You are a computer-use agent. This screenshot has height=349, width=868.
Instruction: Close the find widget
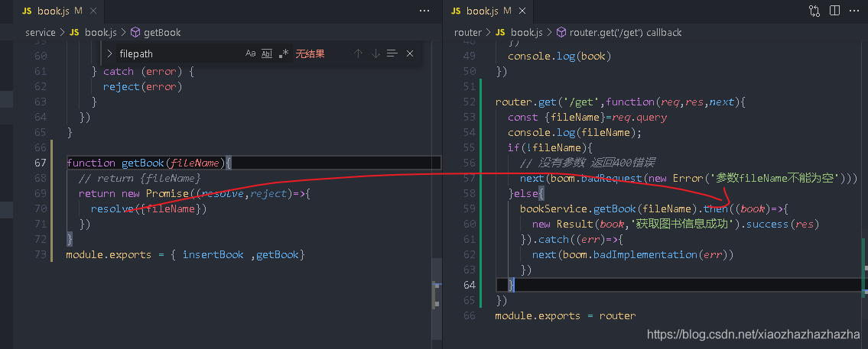(410, 53)
